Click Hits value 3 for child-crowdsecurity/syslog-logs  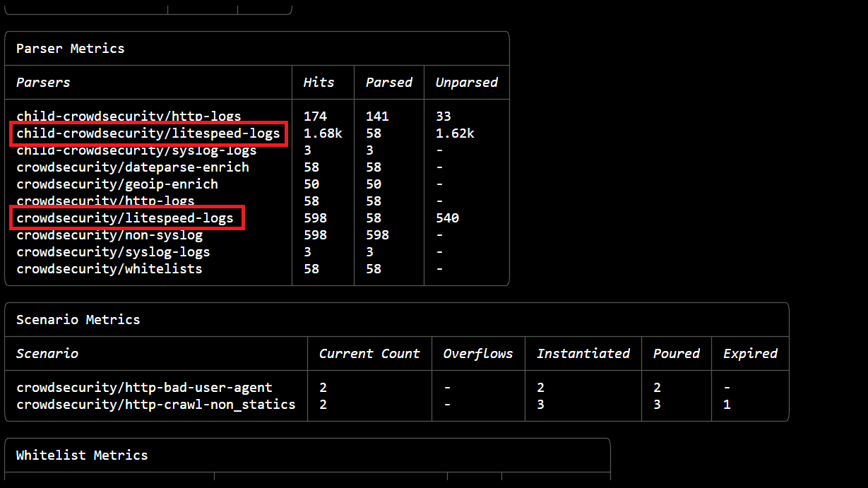pos(307,150)
